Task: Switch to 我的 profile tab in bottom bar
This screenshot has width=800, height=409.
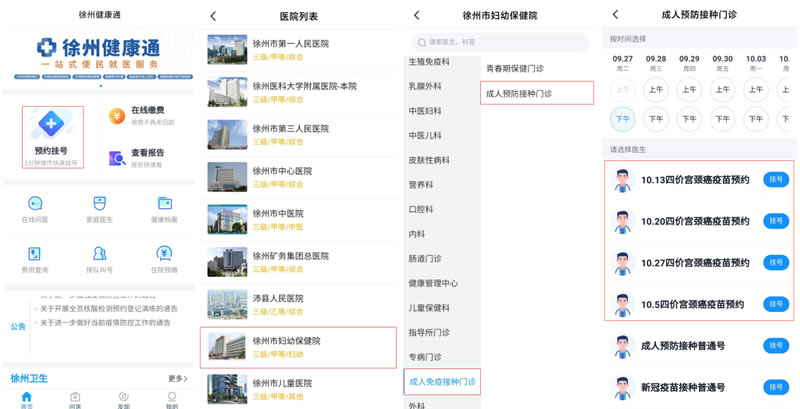Action: 172,400
